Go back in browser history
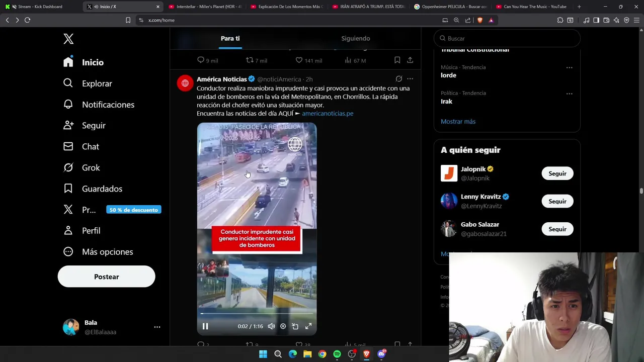Viewport: 644px width, 362px height. pyautogui.click(x=7, y=20)
